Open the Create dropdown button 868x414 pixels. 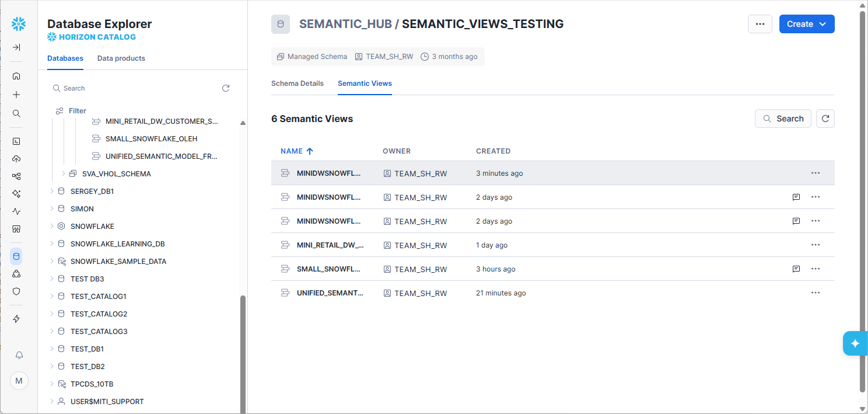point(806,24)
